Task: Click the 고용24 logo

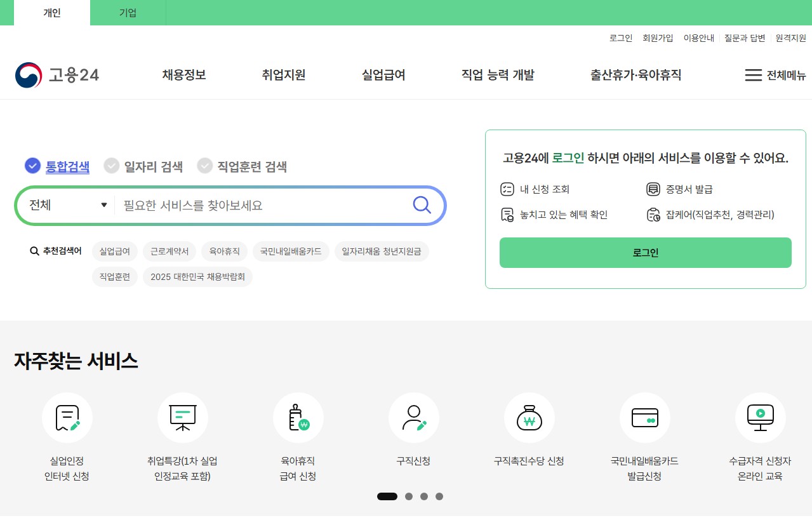Action: [x=57, y=75]
